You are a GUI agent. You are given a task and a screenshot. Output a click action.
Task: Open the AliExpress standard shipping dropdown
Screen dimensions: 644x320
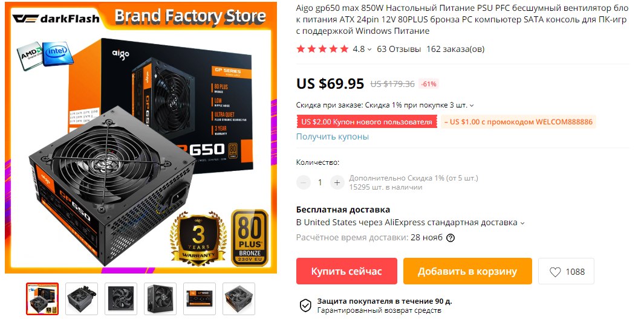522,223
